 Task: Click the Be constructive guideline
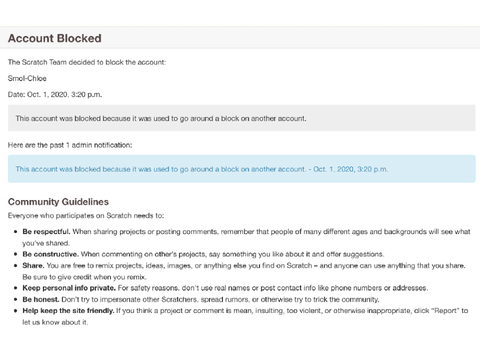203,254
